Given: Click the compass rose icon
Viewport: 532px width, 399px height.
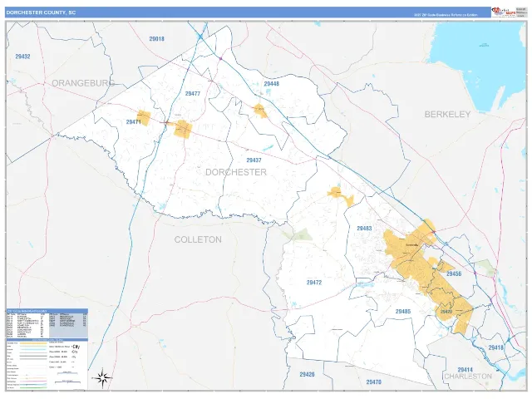Looking at the screenshot, I should pyautogui.click(x=102, y=377).
